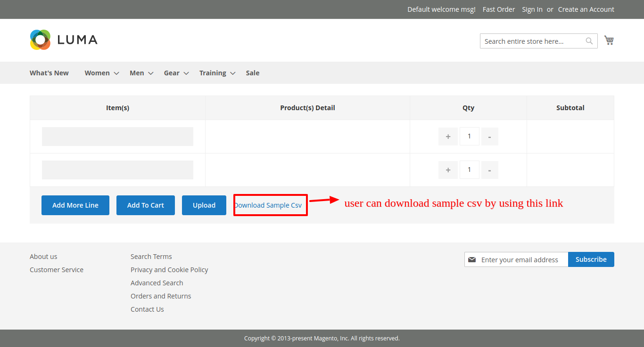The height and width of the screenshot is (347, 644).
Task: Click the minus stepper in second row
Action: 490,170
